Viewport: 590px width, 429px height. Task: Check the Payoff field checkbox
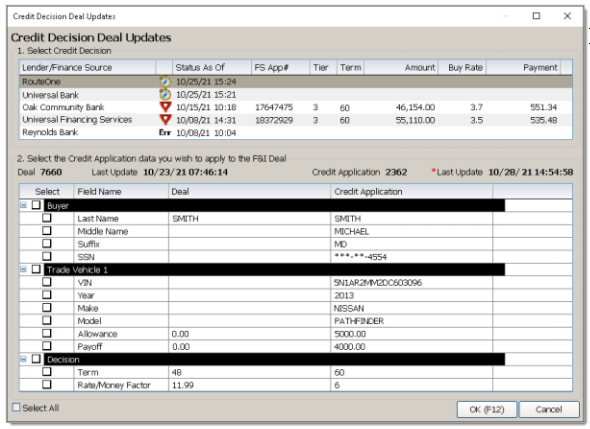(x=47, y=346)
